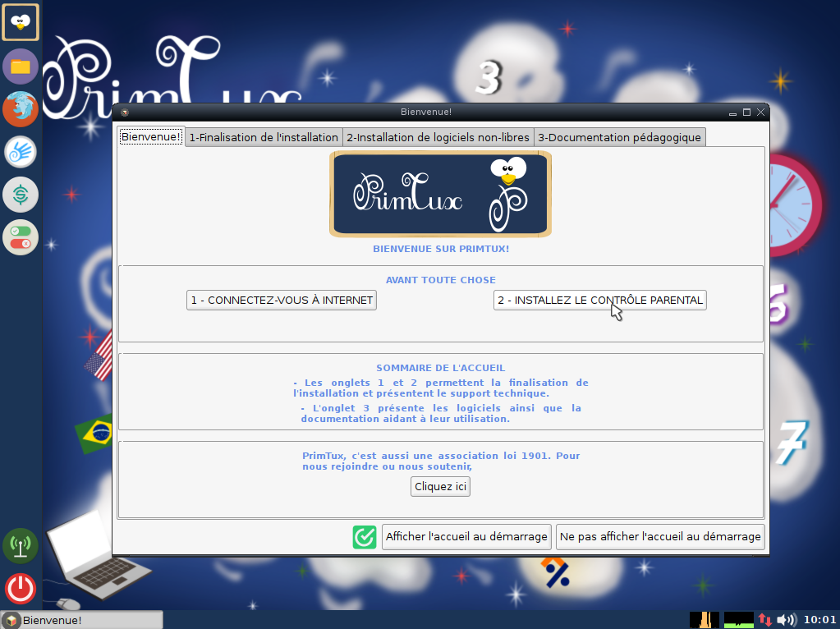This screenshot has width=840, height=629.
Task: Select the Bienvenue! tab
Action: pyautogui.click(x=151, y=136)
